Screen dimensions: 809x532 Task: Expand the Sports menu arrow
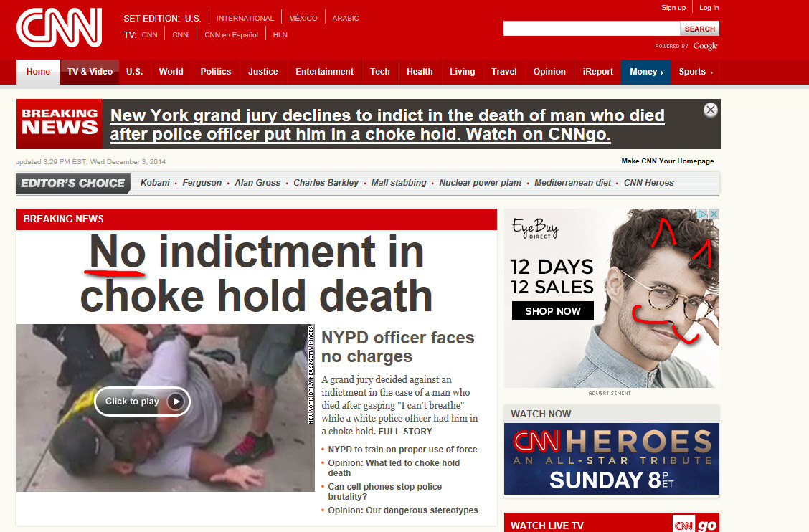[711, 72]
